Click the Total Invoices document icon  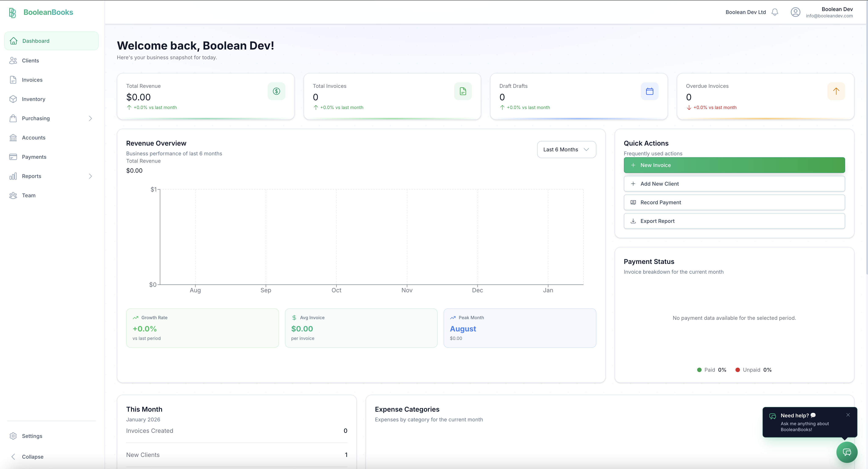click(463, 91)
